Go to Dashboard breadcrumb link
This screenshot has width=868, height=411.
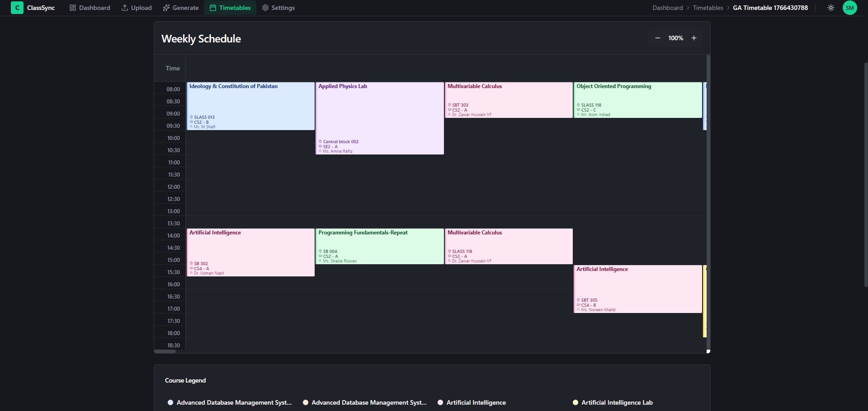click(x=667, y=8)
